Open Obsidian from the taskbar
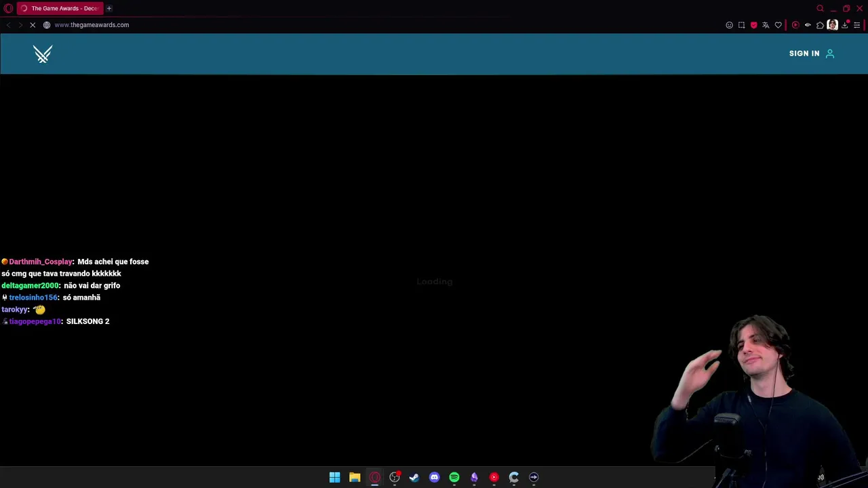 [474, 477]
